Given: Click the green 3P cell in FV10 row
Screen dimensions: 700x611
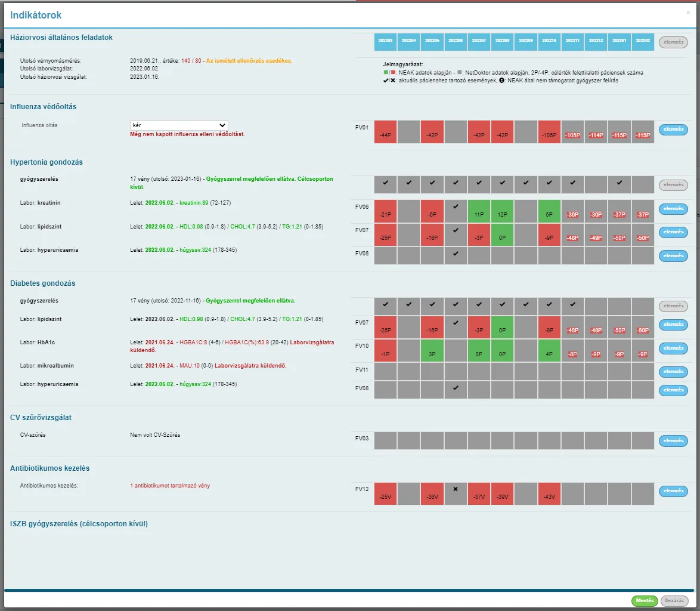Looking at the screenshot, I should click(432, 351).
